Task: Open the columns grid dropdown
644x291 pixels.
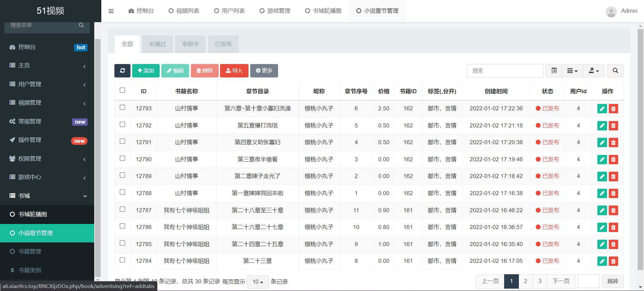Action: click(x=573, y=71)
